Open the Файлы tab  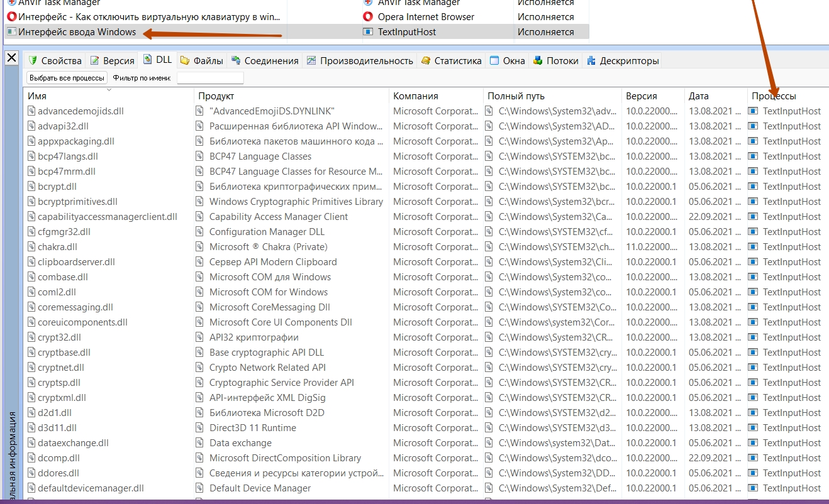point(202,60)
